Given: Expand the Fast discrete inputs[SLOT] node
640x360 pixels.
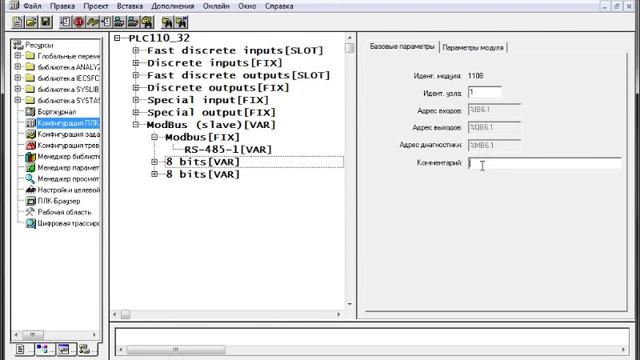Looking at the screenshot, I should point(136,51).
